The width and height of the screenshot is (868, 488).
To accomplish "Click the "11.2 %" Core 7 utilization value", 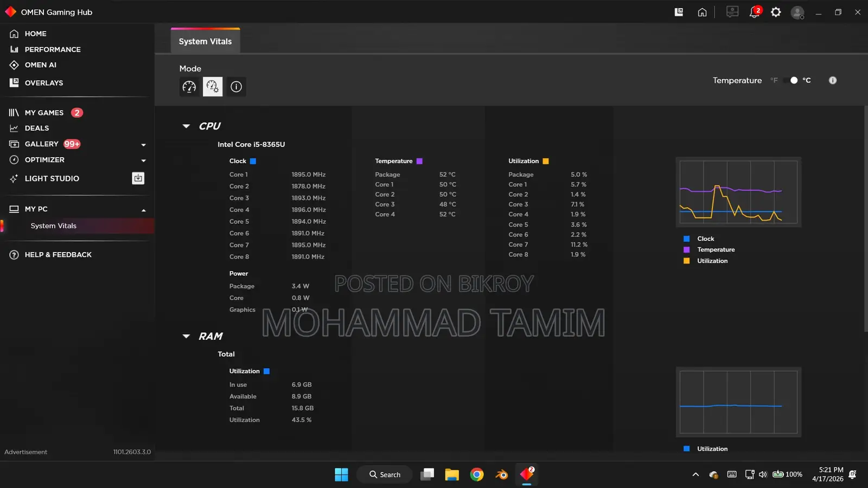I will pos(579,245).
